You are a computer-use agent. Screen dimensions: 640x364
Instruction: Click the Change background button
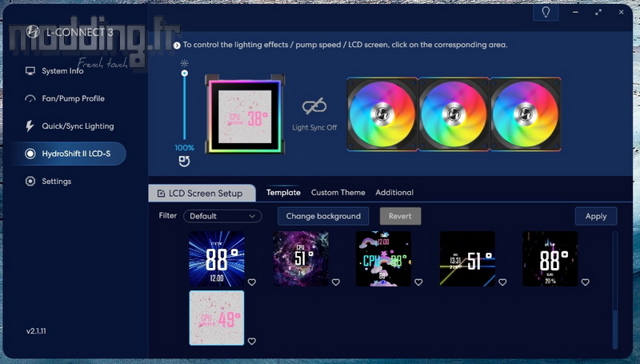click(323, 216)
